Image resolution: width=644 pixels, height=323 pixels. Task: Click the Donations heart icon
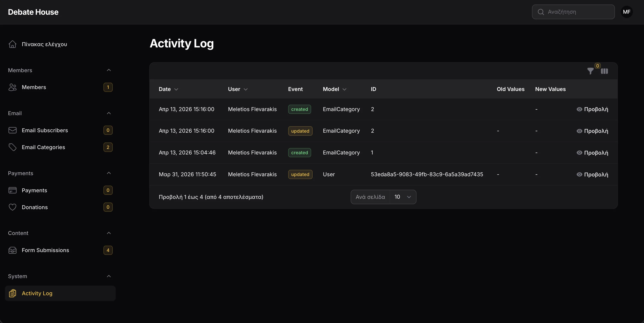12,207
